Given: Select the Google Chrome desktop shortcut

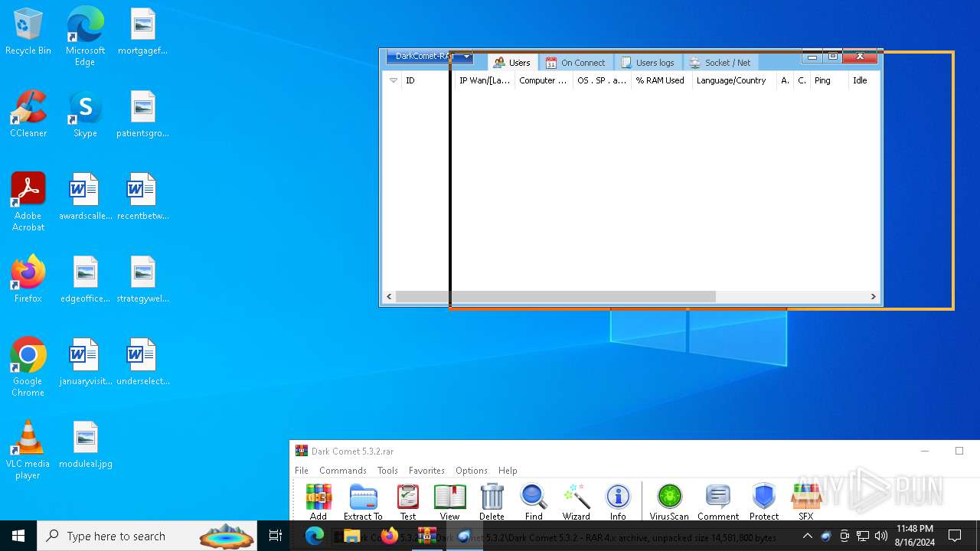Looking at the screenshot, I should pos(28,367).
